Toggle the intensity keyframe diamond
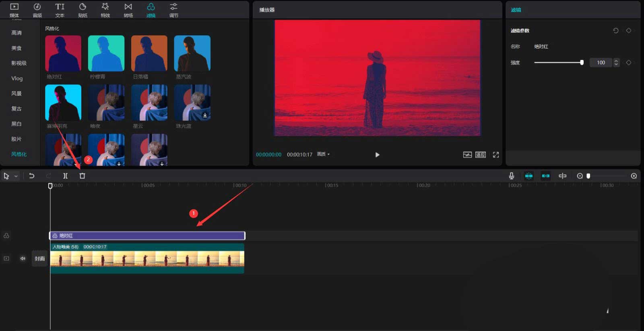The image size is (644, 331). (x=628, y=62)
